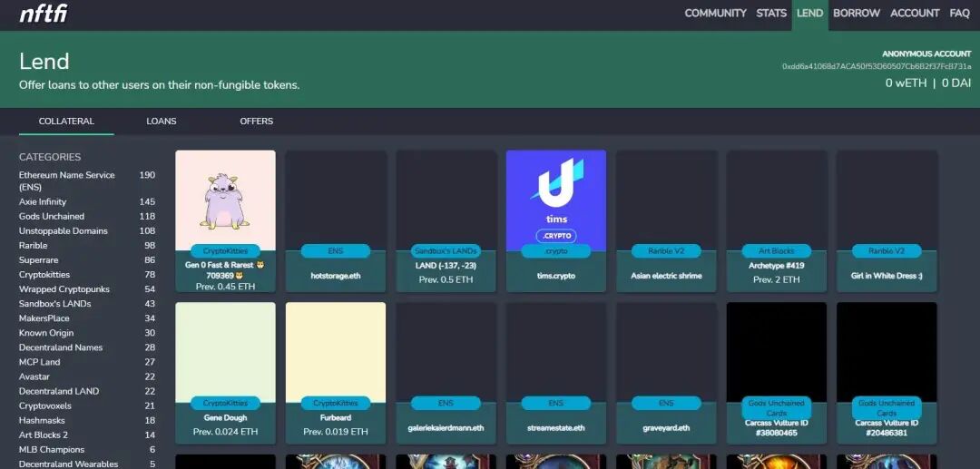Select the Asian electric shrime title
Viewport: 980px width, 469px height.
tap(666, 276)
